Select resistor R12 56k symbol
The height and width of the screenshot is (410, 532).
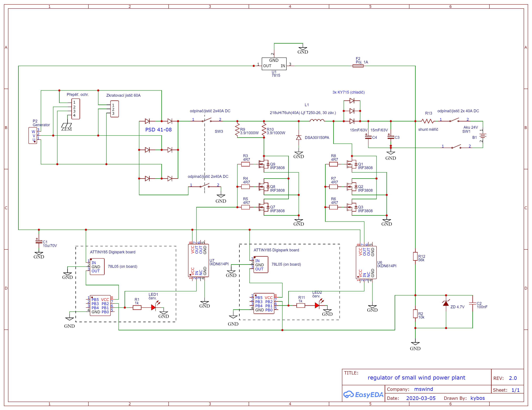[x=415, y=256]
